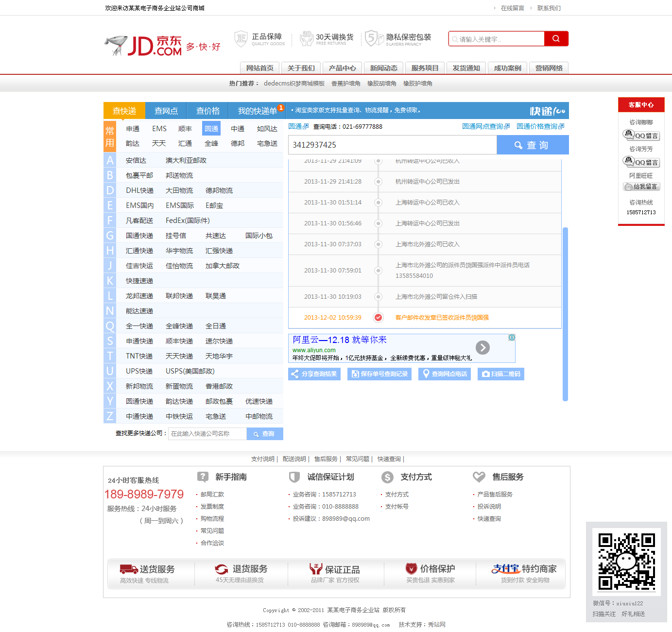Click the find outlet phone button (查询网点电话)
The image size is (672, 632).
[444, 374]
